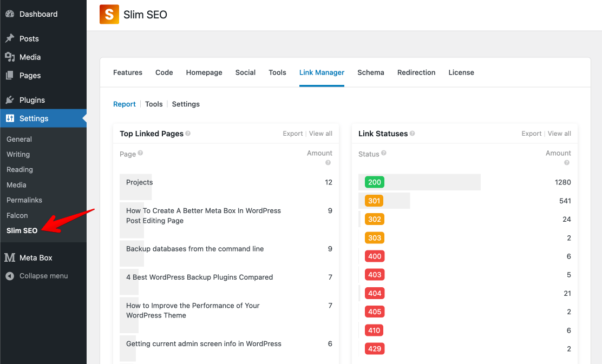602x364 pixels.
Task: Click the red 410 status badge
Action: 374,330
